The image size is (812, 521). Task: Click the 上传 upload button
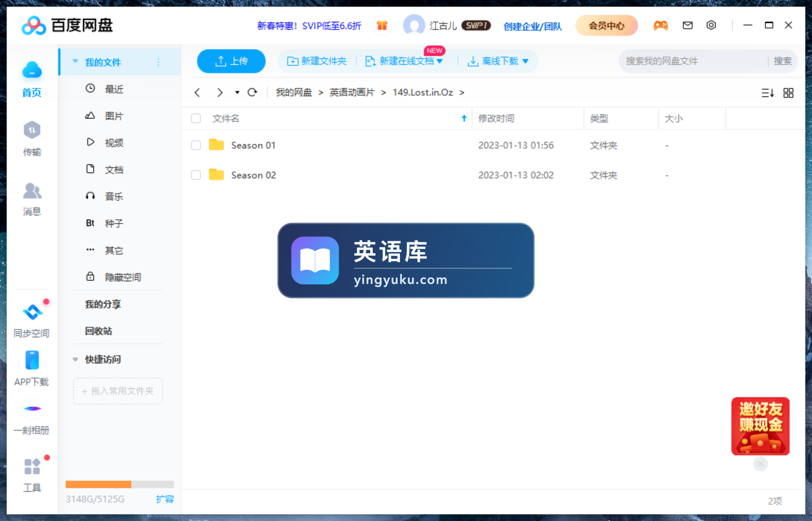coord(231,61)
